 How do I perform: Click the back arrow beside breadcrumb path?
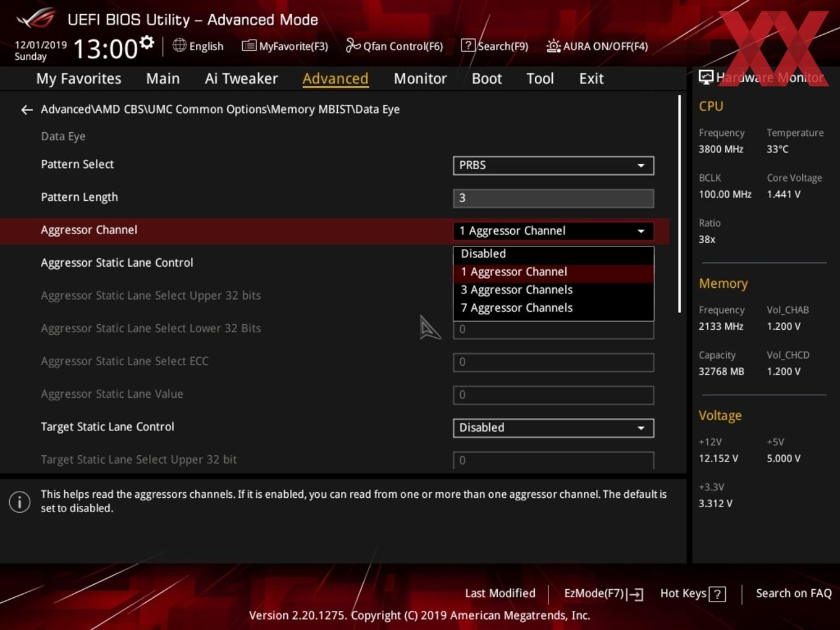27,110
